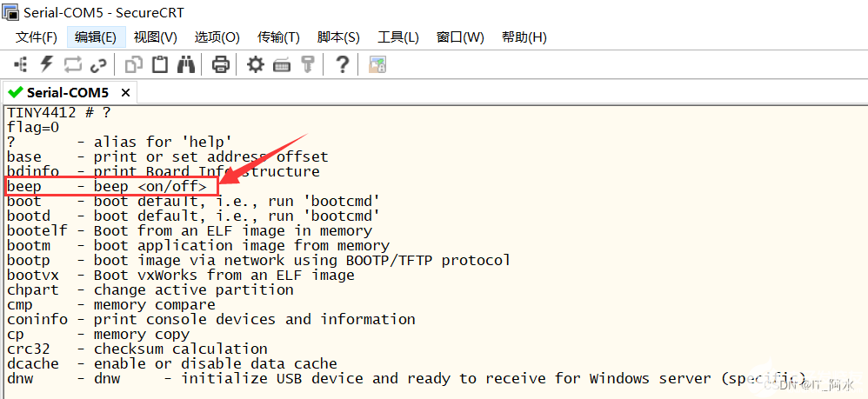Image resolution: width=868 pixels, height=399 pixels.
Task: Open the 工具(L) menu
Action: tap(398, 37)
